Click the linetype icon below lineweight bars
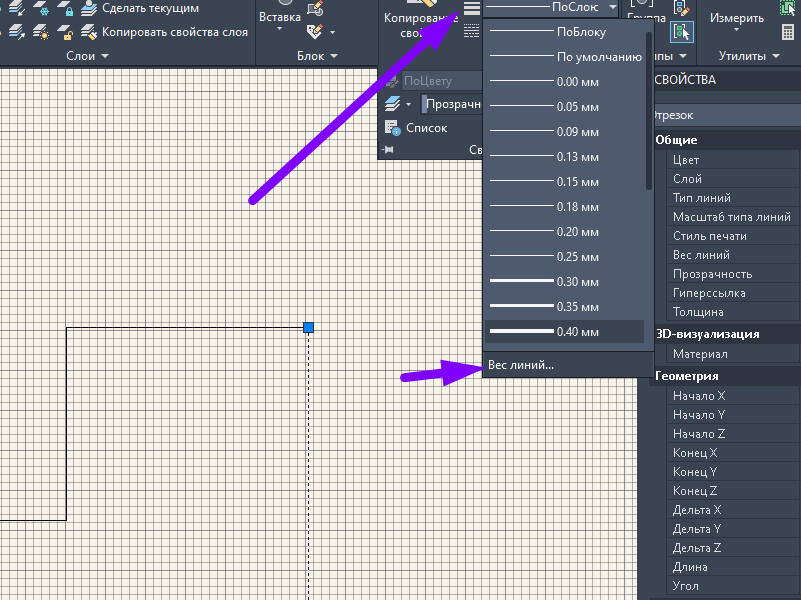Viewport: 801px width, 600px height. pos(472,31)
